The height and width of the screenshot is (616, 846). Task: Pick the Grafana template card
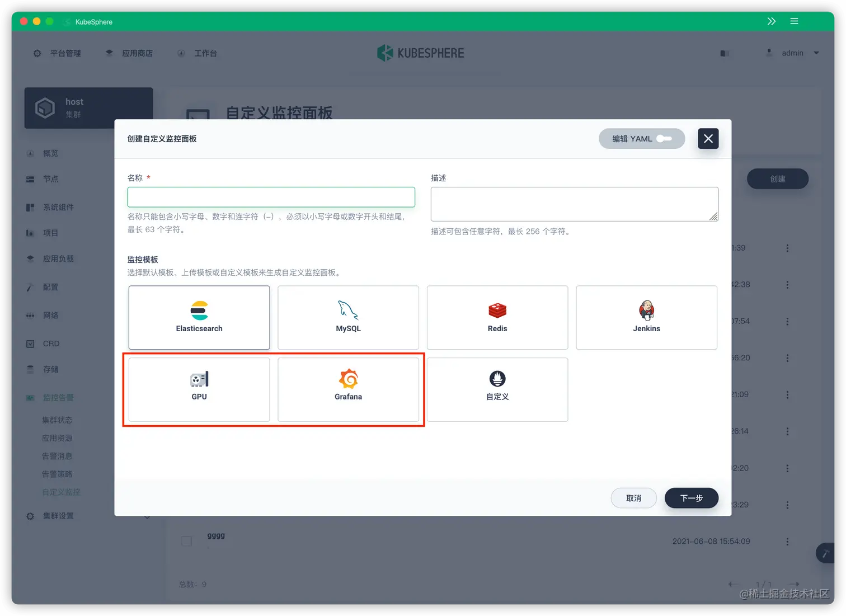point(348,389)
